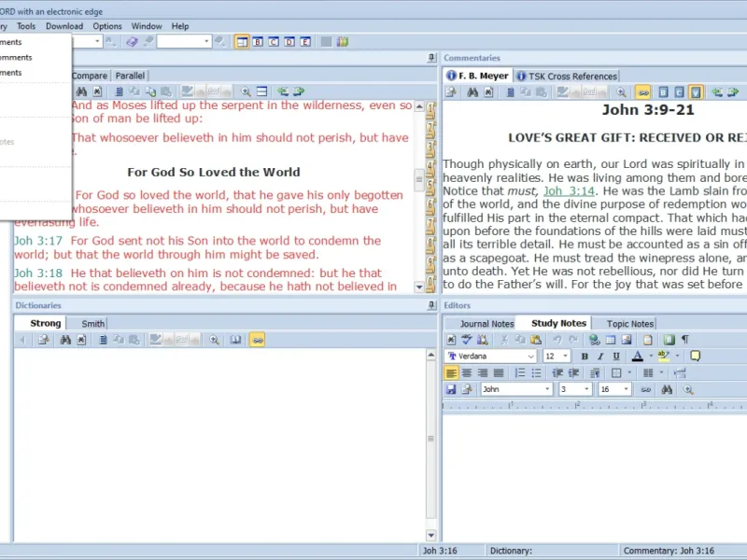Viewport: 747px width, 560px height.
Task: Show the Bible window only layout (B)
Action: pyautogui.click(x=258, y=42)
